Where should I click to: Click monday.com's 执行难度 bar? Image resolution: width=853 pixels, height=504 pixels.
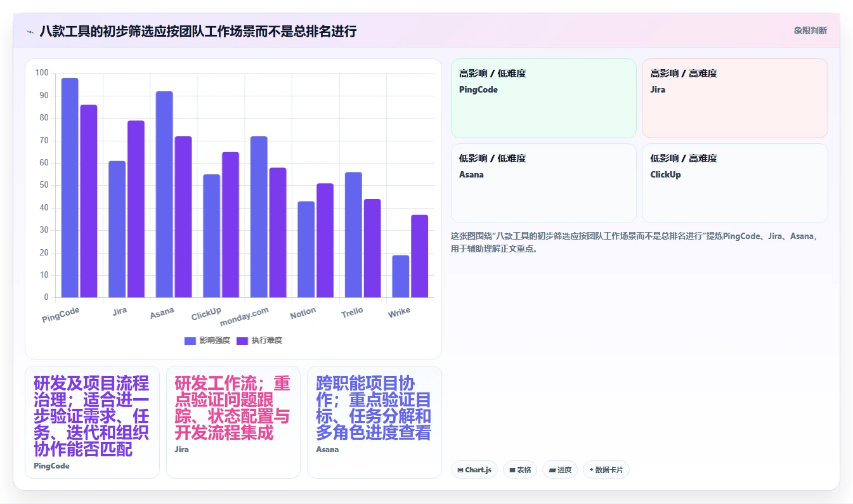pos(278,232)
